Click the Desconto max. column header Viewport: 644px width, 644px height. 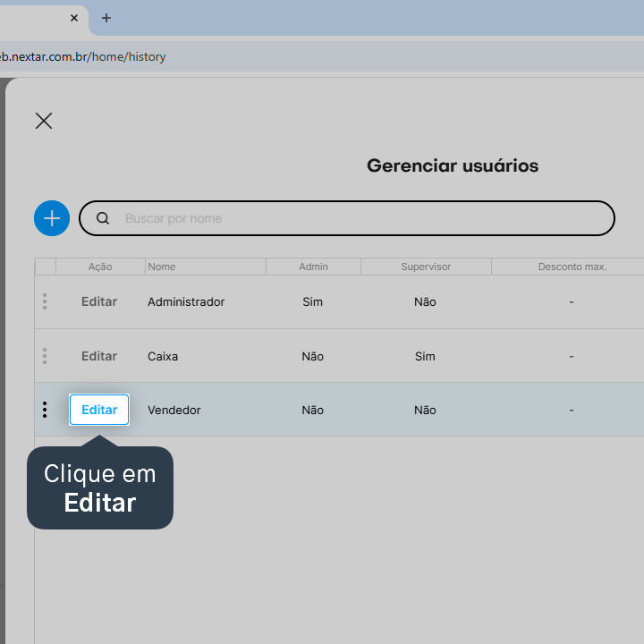[572, 267]
